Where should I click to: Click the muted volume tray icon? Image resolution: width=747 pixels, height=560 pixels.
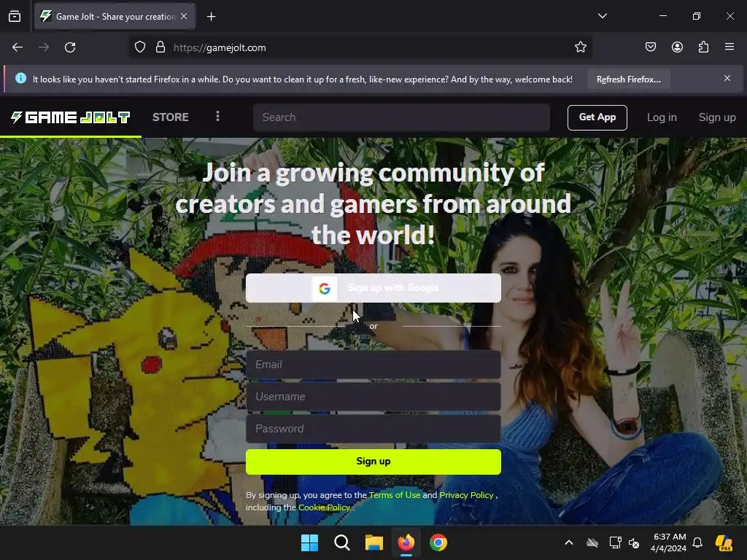pyautogui.click(x=634, y=542)
